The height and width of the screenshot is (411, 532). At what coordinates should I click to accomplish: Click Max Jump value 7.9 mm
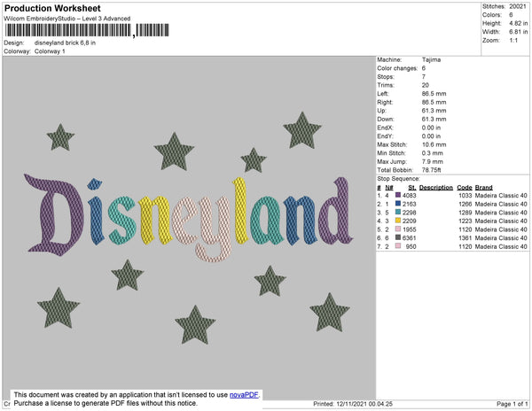[433, 161]
